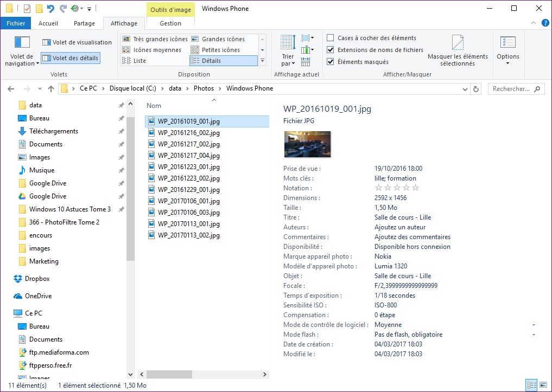Open the Options icon in ribbon
Screen dimensions: 552x392
tap(507, 43)
